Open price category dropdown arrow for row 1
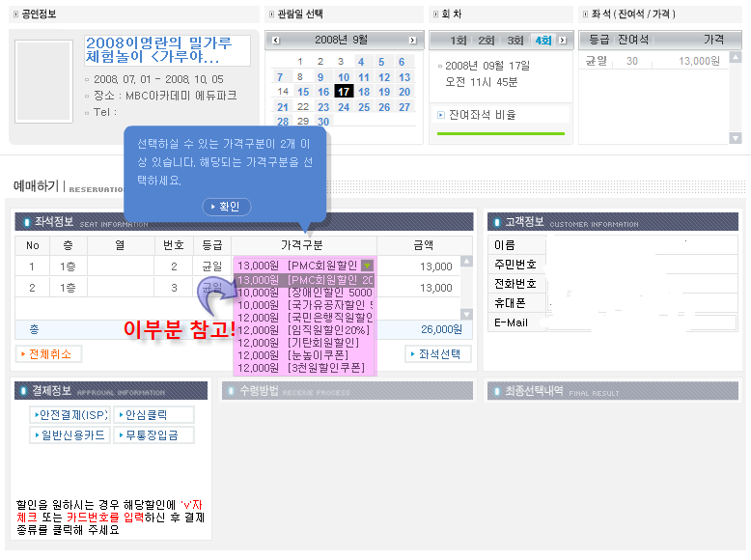The height and width of the screenshot is (560, 751). [x=368, y=265]
